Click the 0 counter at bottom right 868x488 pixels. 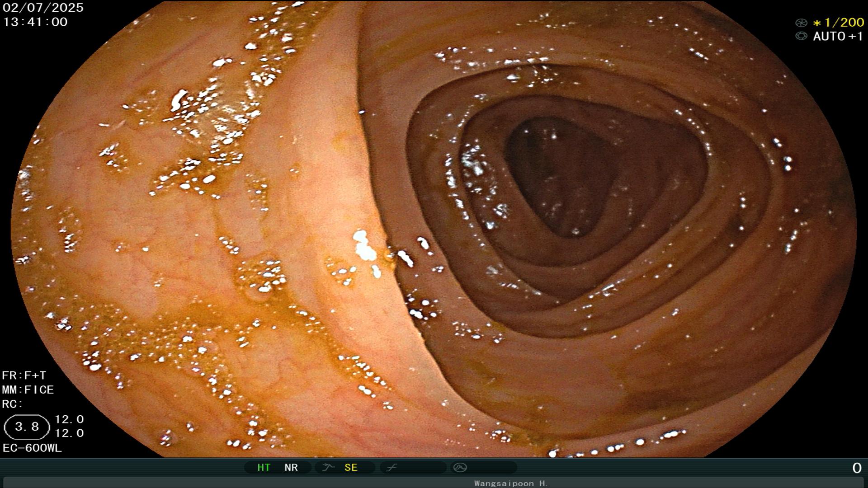pos(857,468)
